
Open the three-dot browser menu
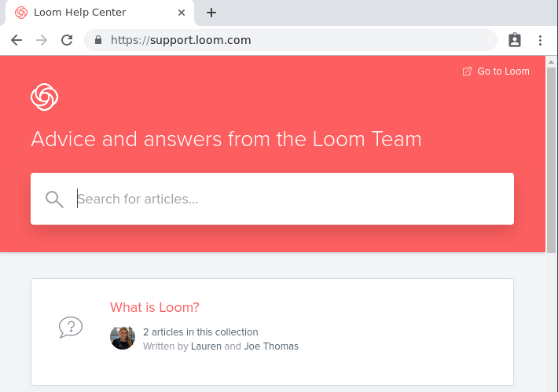click(x=540, y=40)
